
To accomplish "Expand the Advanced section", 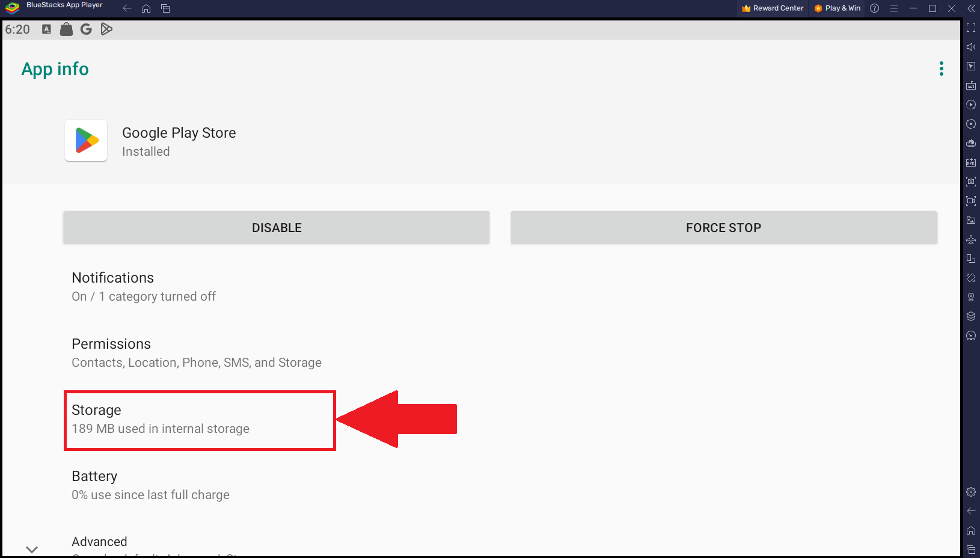I will pyautogui.click(x=99, y=541).
